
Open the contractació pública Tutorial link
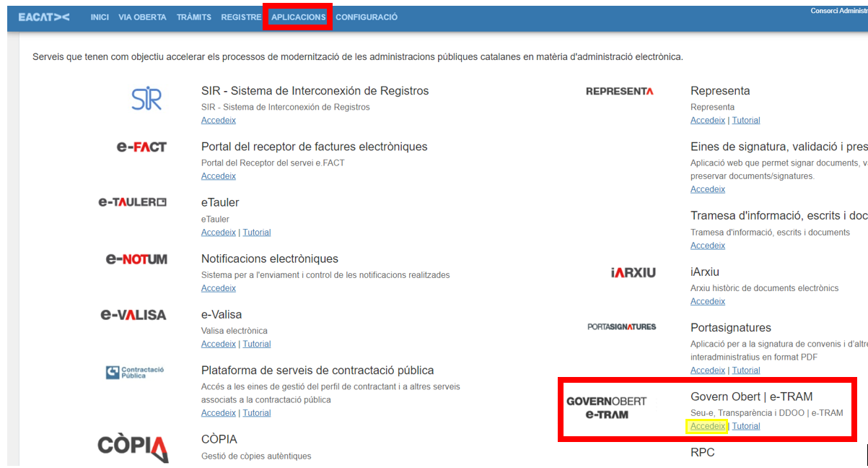[257, 413]
